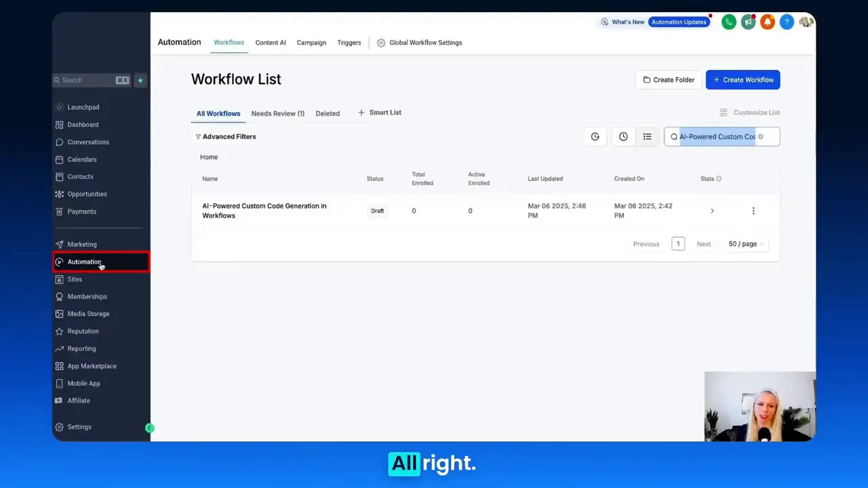Viewport: 868px width, 488px height.
Task: Open Global Workflow Settings gear
Action: (x=381, y=43)
